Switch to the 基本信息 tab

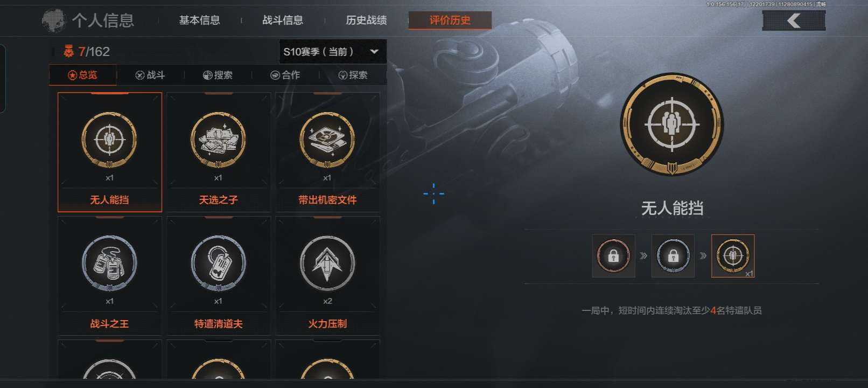pyautogui.click(x=200, y=20)
